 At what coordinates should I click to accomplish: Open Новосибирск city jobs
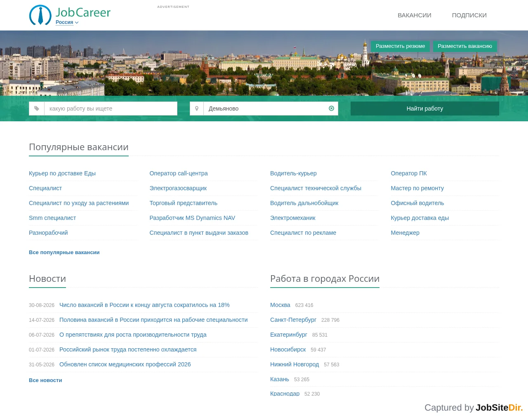(288, 349)
